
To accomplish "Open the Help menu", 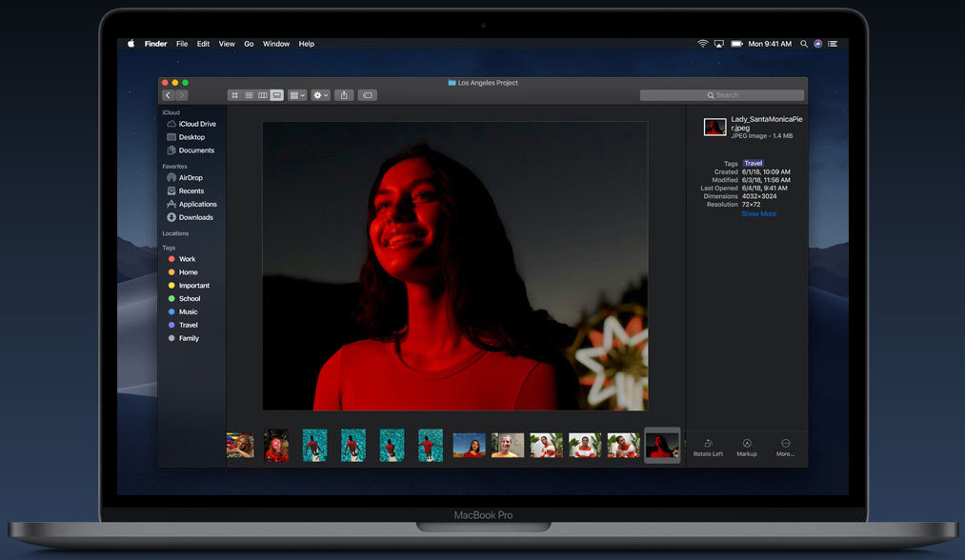I will pos(307,44).
